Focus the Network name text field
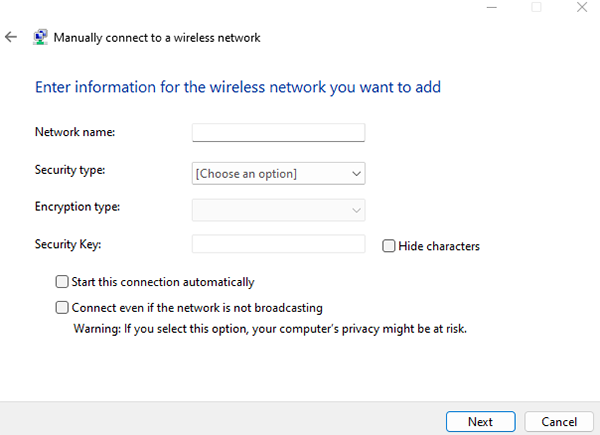 [278, 132]
